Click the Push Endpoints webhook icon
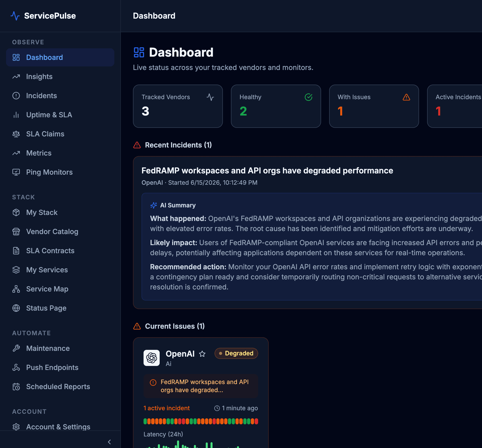The height and width of the screenshot is (448, 482). coord(16,367)
